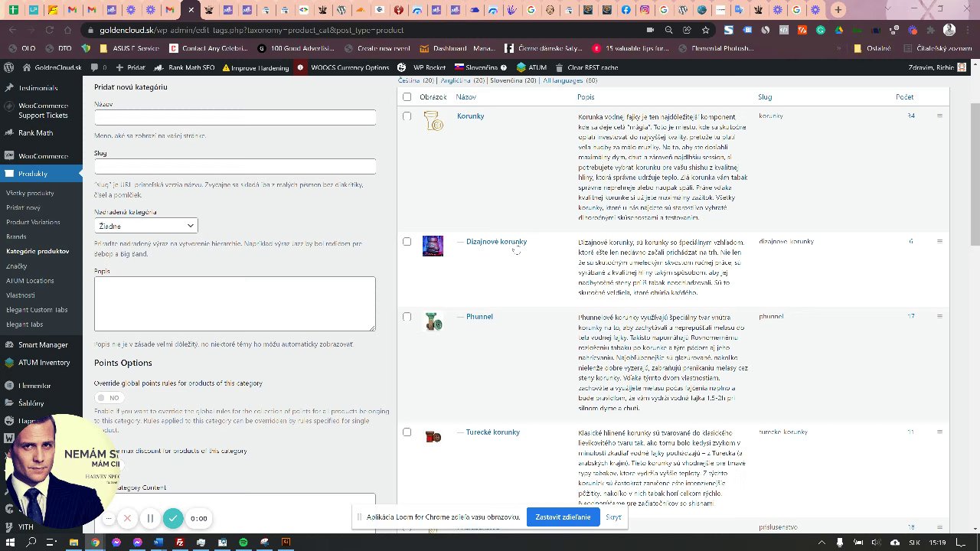Click the browser reload icon
The width and height of the screenshot is (980, 551).
point(48,30)
